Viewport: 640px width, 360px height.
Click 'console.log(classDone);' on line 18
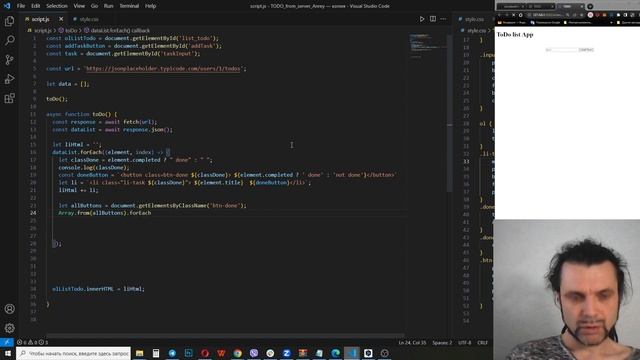93,167
